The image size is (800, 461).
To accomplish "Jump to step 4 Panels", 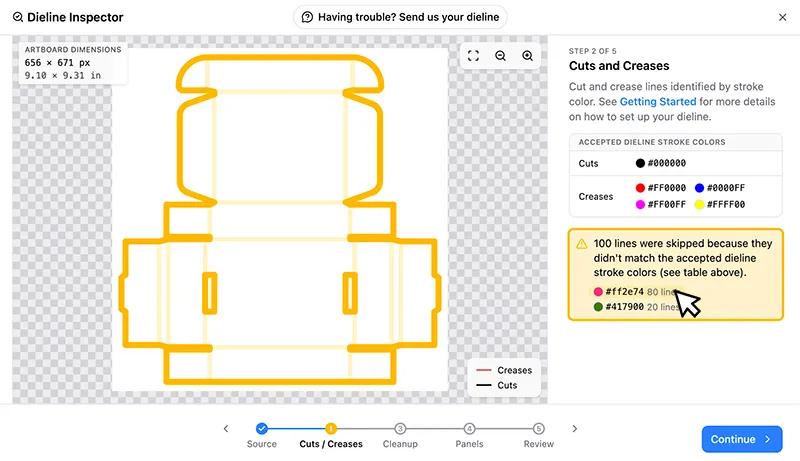I will point(469,429).
